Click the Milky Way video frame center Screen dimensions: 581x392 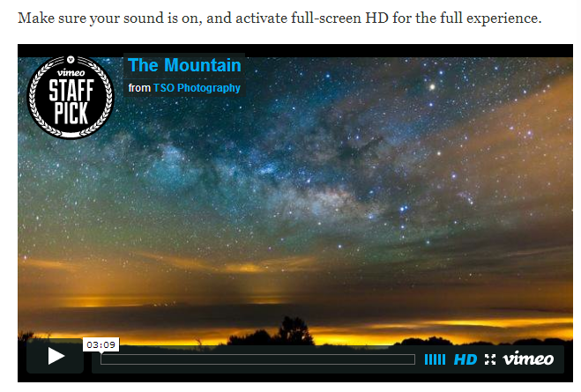coord(295,200)
